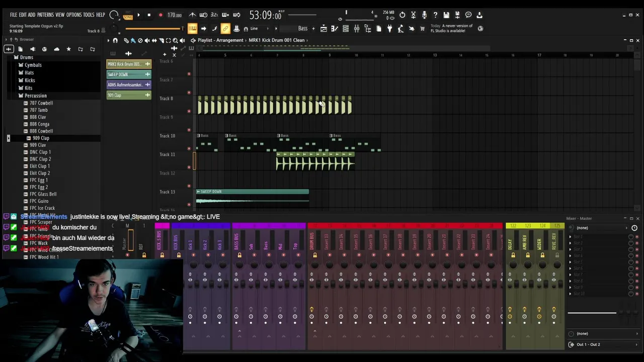
Task: Toggle the loop recording icon
Action: pyautogui.click(x=236, y=15)
